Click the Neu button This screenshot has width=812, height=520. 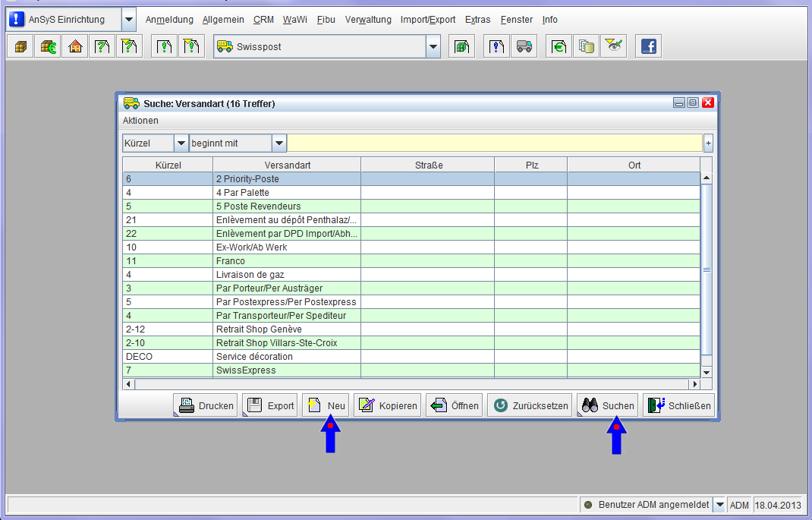point(326,405)
